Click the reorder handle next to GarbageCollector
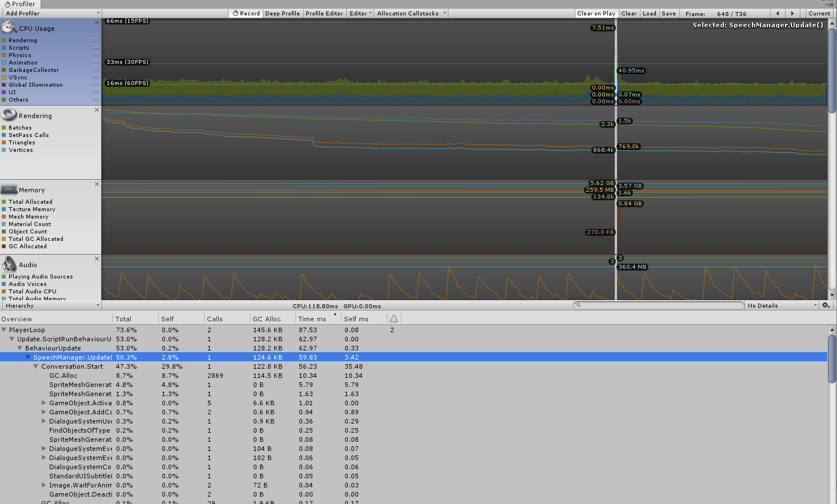Image resolution: width=837 pixels, height=504 pixels. tap(95, 70)
